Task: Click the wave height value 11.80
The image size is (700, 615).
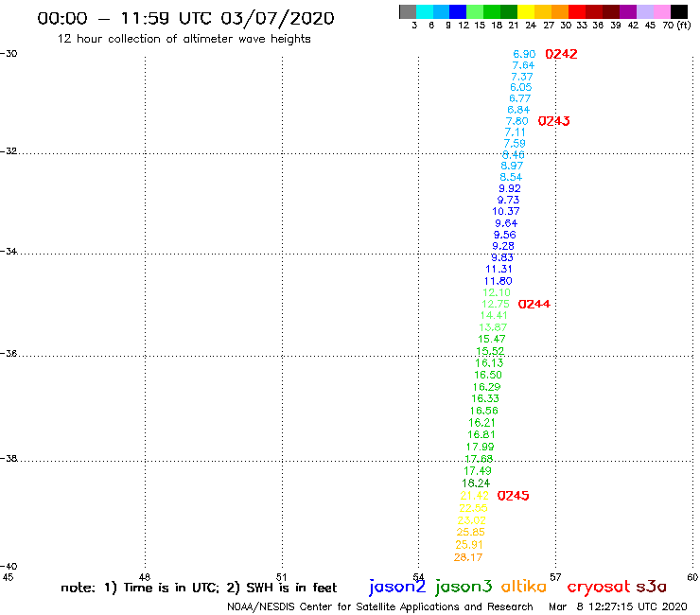Action: click(x=499, y=281)
